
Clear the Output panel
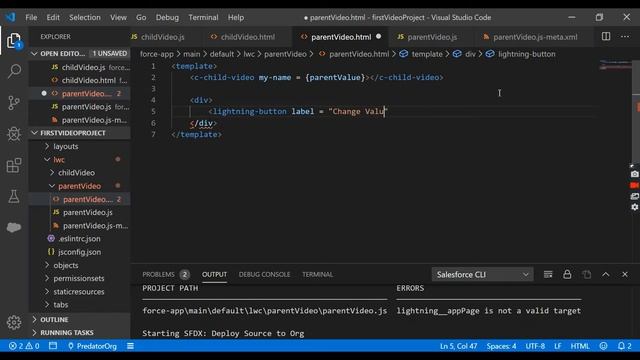pyautogui.click(x=548, y=274)
